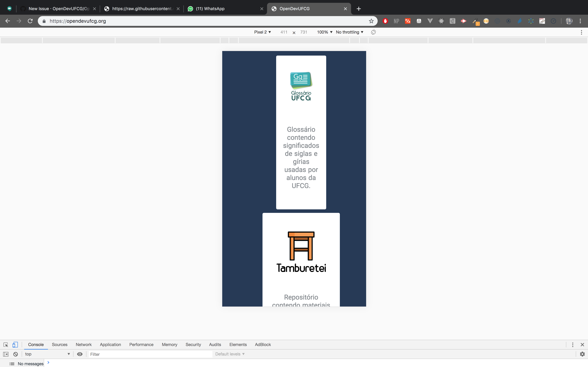
Task: Toggle the page reload button
Action: coord(30,21)
